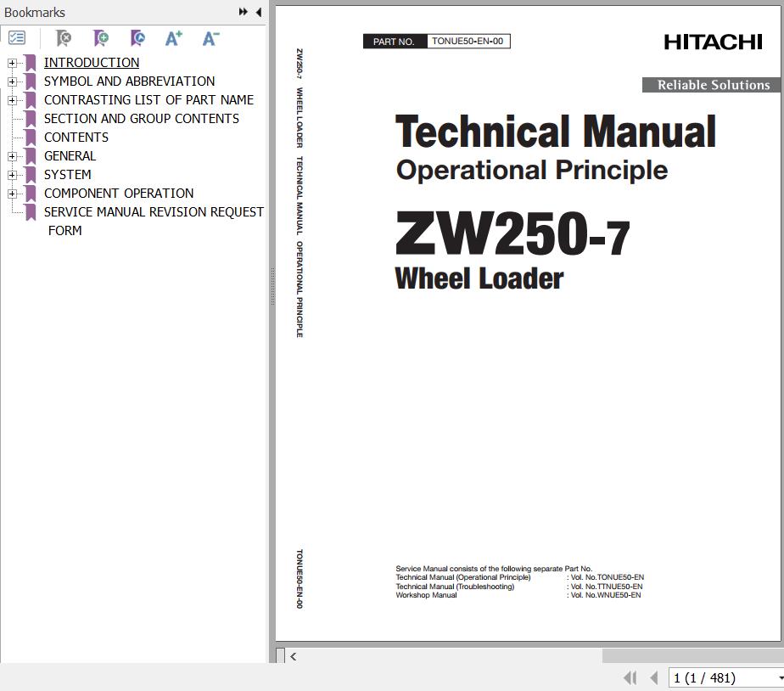Go to previous page arrow
Image resolution: width=784 pixels, height=691 pixels.
pos(653,678)
